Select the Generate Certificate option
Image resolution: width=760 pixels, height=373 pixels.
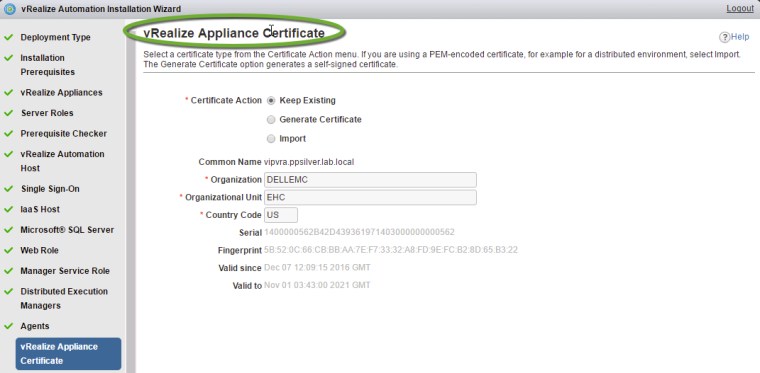point(271,120)
